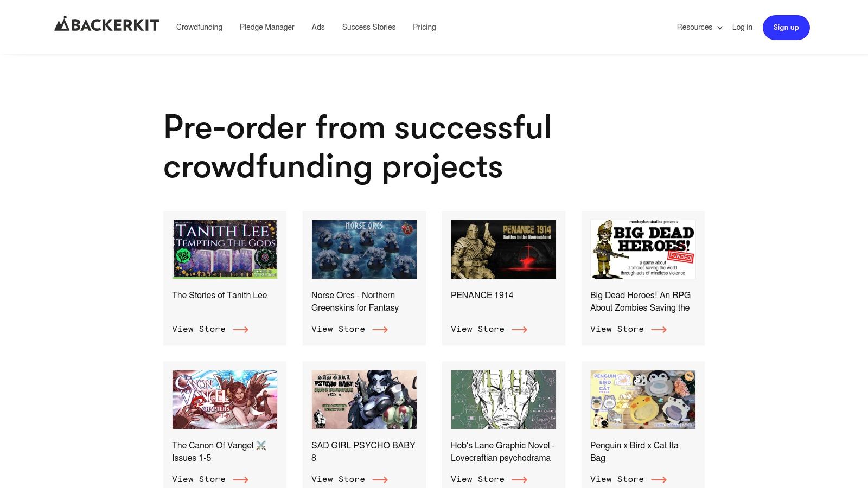868x488 pixels.
Task: Open the Ads navigation link
Action: click(318, 27)
